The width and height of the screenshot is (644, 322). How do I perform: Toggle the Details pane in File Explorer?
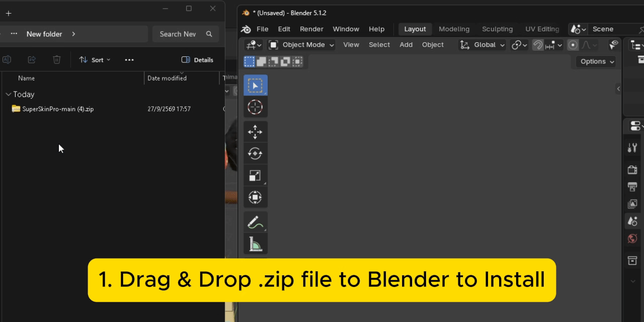[x=197, y=60]
